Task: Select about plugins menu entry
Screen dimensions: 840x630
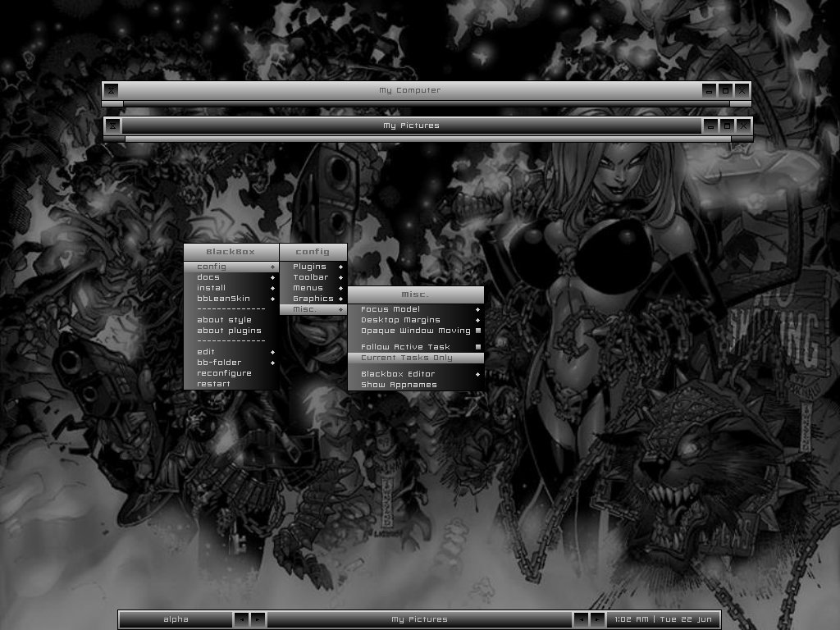Action: click(x=231, y=331)
